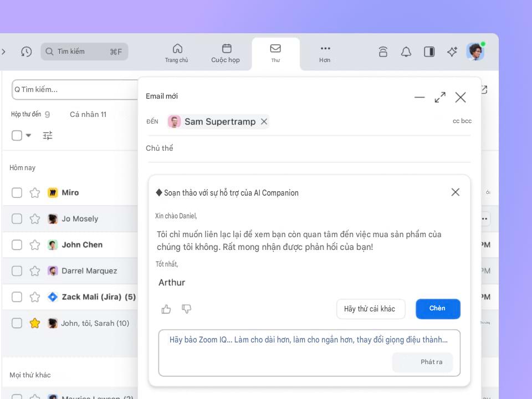The height and width of the screenshot is (399, 532).
Task: Click the Chèn insert button
Action: [438, 309]
